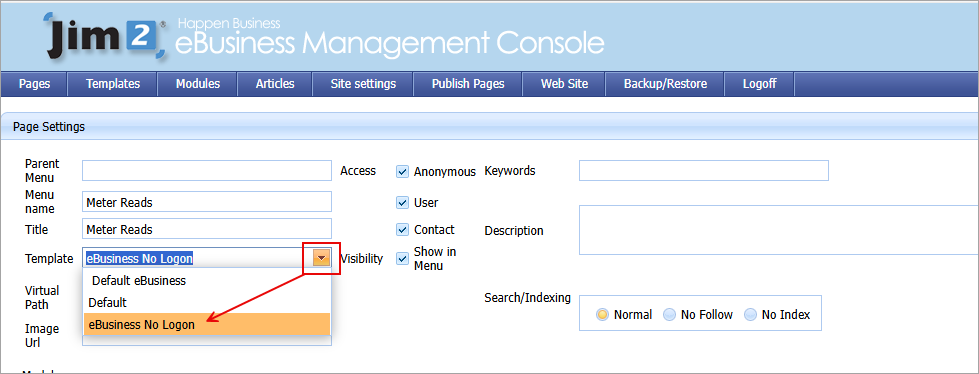
Task: Choose eBusiness No Logon in dropdown list
Action: (x=207, y=324)
